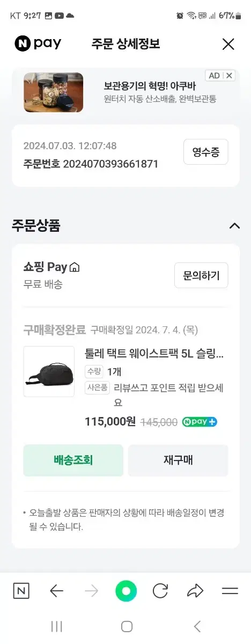
Task: Tap the green Naver search circle button
Action: click(126, 591)
